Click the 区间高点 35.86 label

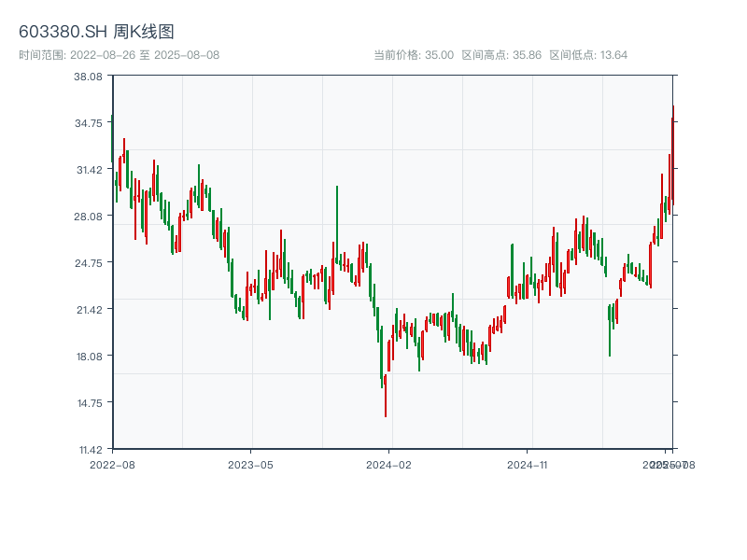(501, 55)
